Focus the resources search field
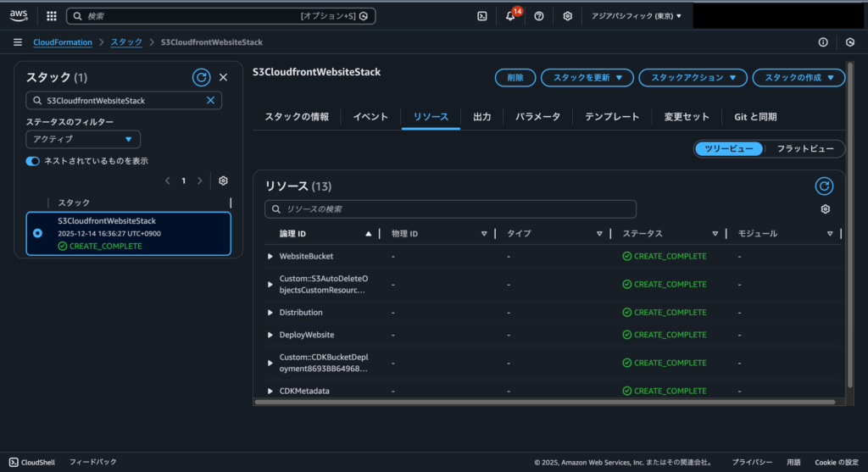 (x=450, y=209)
